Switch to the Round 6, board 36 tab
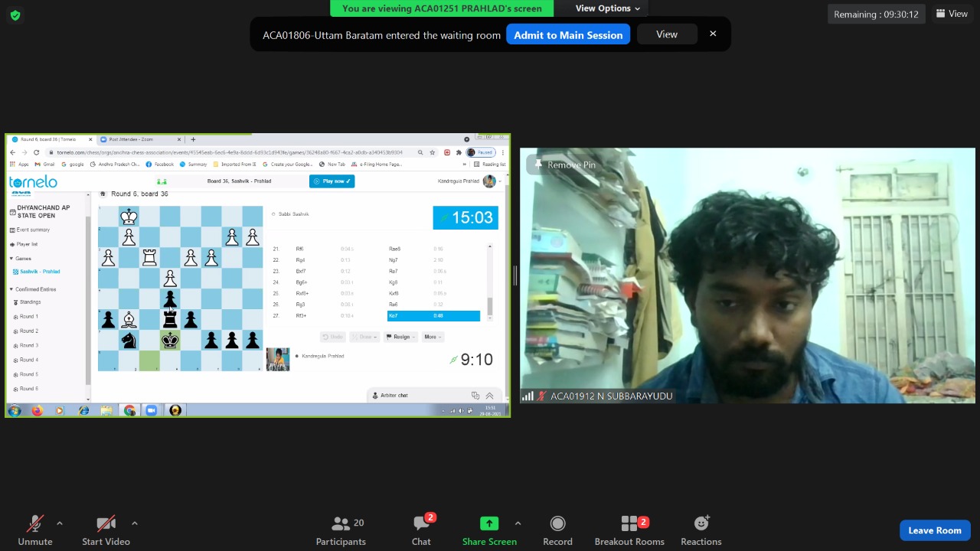This screenshot has height=551, width=980. (x=51, y=139)
